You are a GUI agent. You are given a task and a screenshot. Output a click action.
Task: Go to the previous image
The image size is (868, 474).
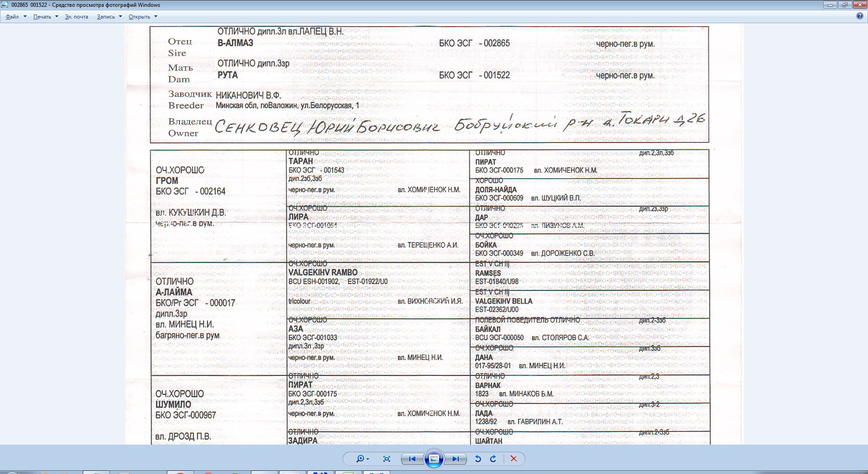coord(412,459)
